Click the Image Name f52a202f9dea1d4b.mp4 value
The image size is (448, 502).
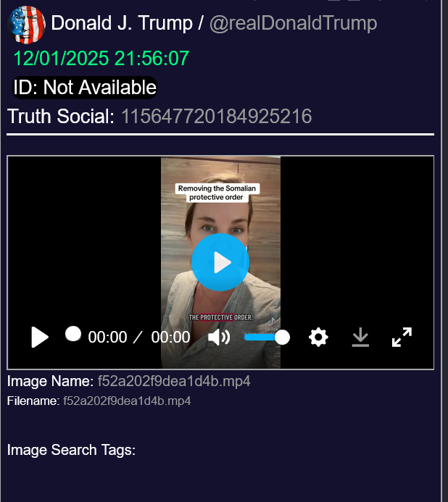(x=174, y=381)
